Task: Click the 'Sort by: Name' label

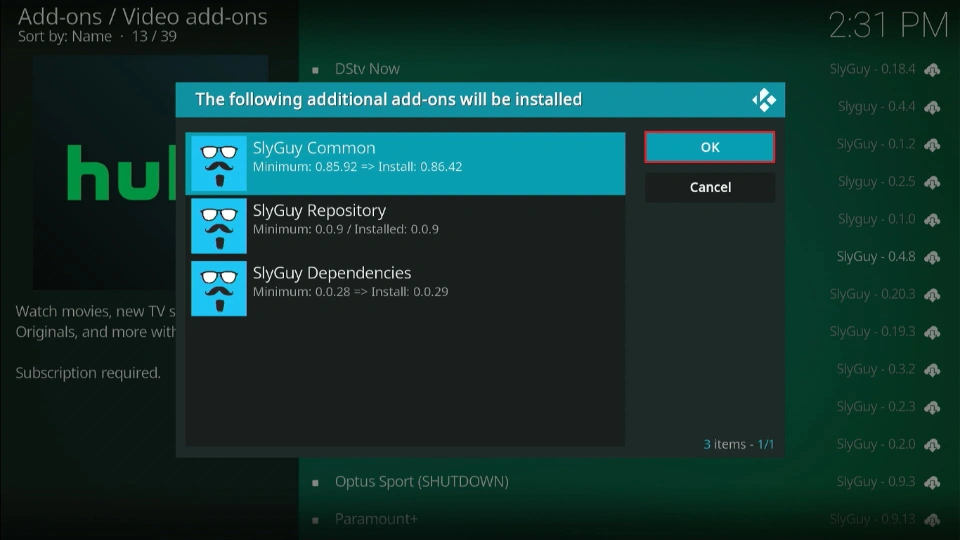Action: tap(65, 37)
